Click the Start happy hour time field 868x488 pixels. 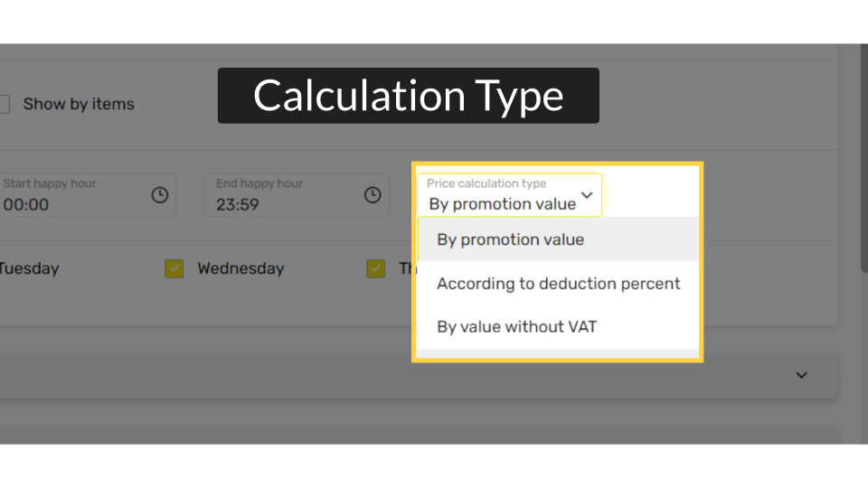(88, 195)
